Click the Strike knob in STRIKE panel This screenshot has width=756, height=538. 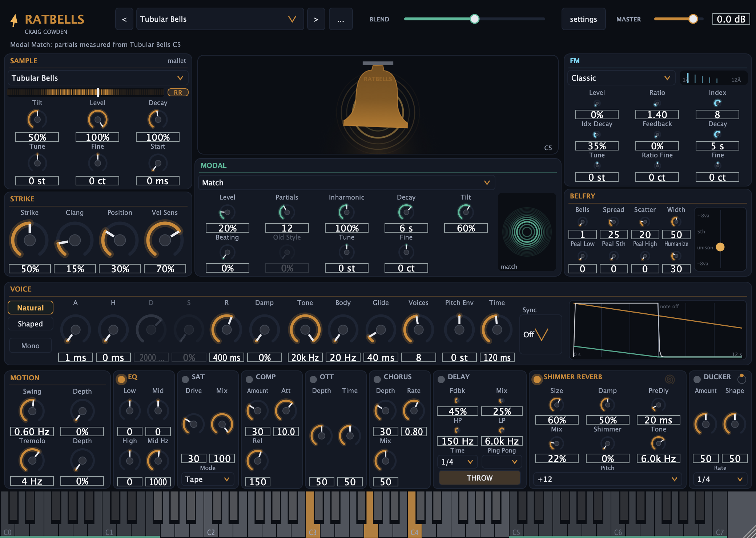pyautogui.click(x=29, y=240)
